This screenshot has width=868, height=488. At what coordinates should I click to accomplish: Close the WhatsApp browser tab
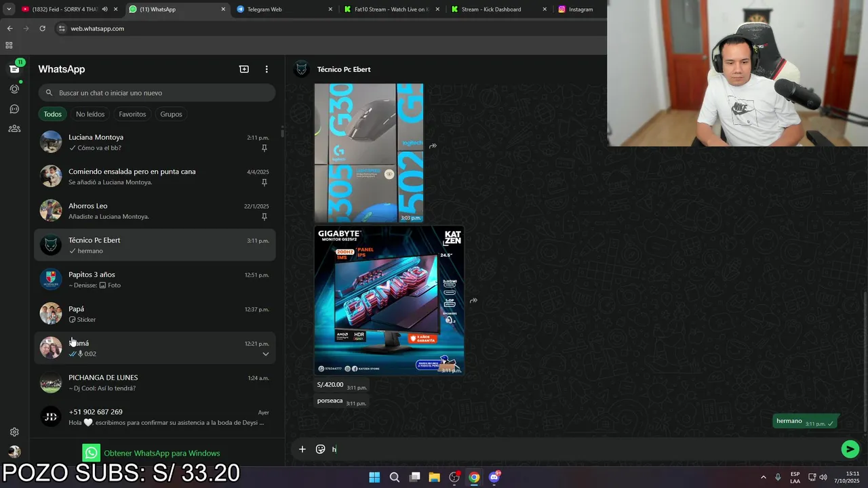[223, 9]
